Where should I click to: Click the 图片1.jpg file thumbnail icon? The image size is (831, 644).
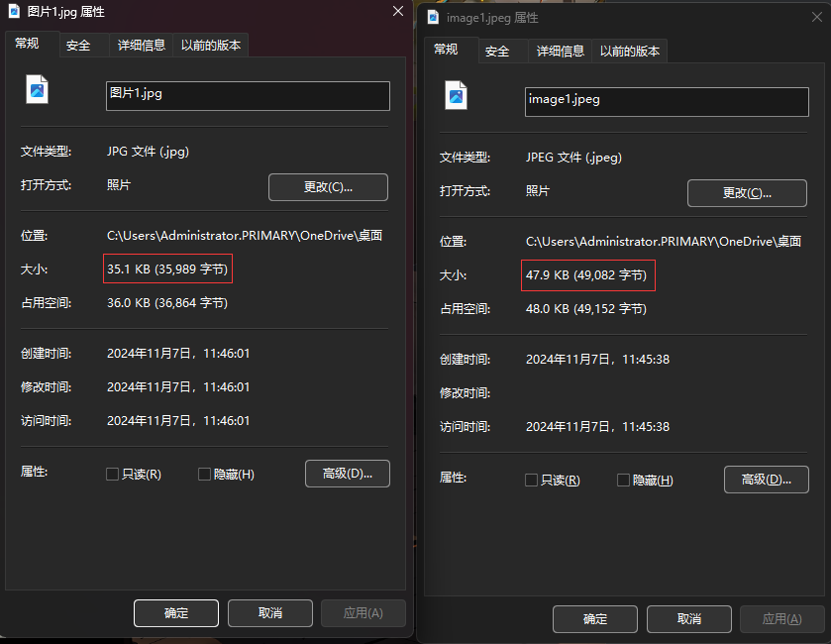pos(37,90)
